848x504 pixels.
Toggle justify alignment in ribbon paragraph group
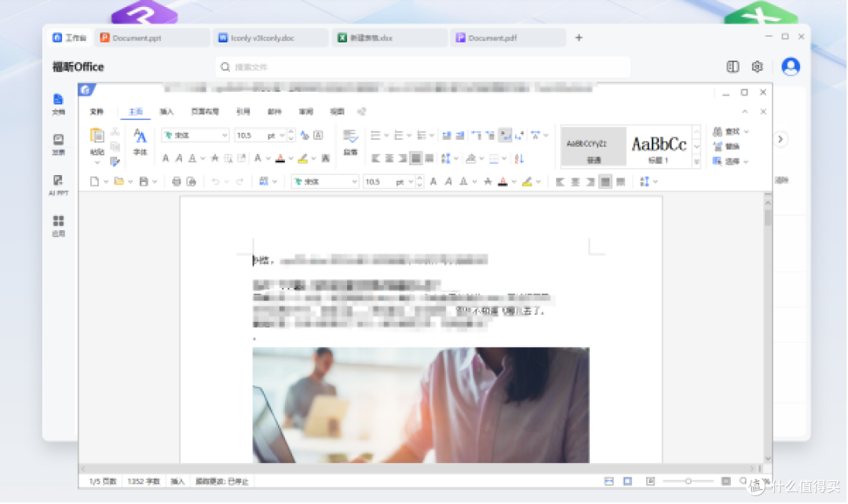[x=416, y=158]
